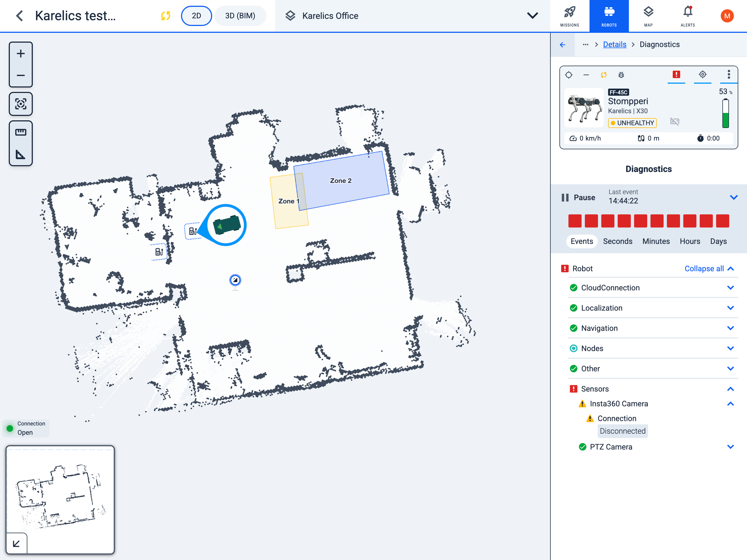
Task: Open the Map tab in top bar
Action: (x=648, y=16)
